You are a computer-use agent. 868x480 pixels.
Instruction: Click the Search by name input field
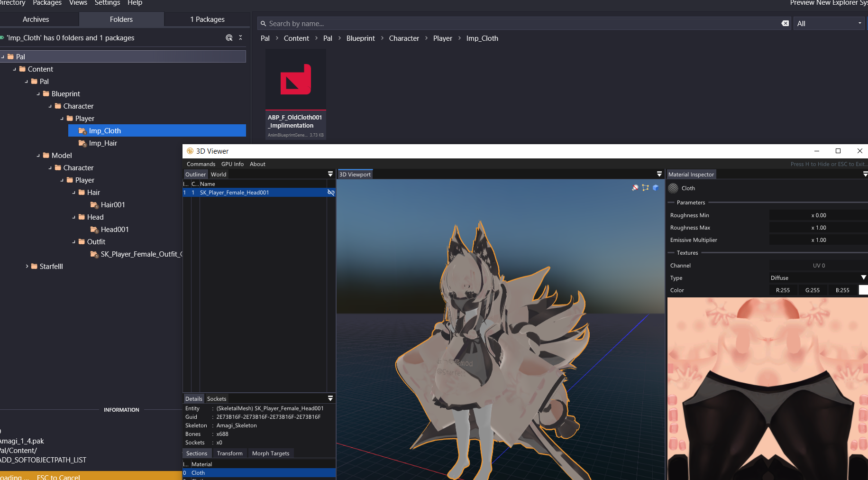click(523, 24)
